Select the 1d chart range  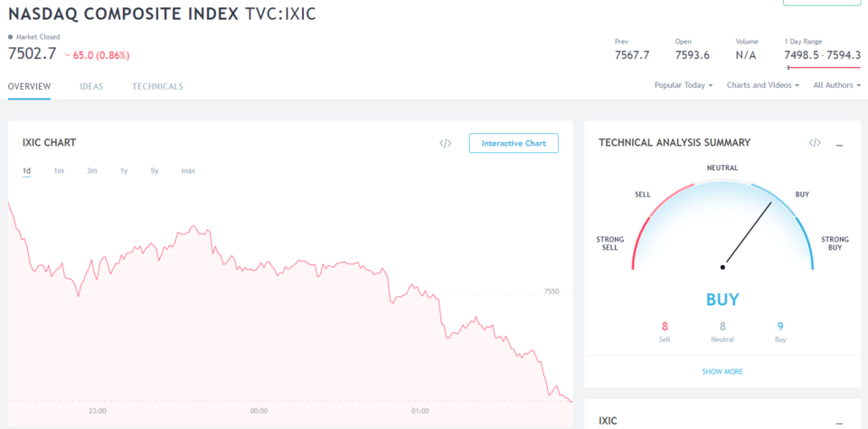[26, 171]
